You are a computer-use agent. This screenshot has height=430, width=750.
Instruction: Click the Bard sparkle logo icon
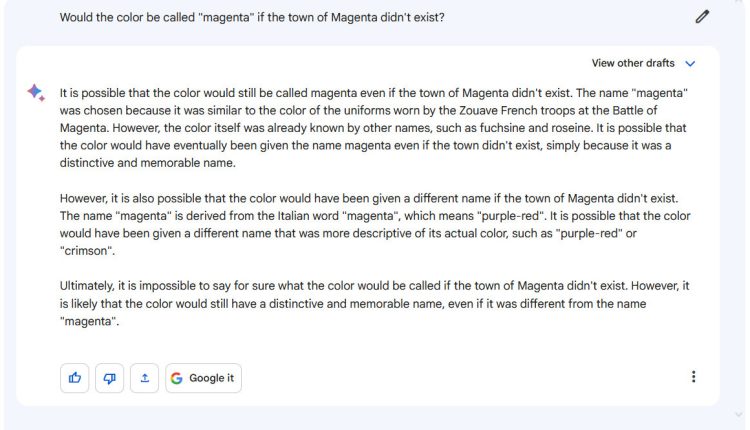pos(36,92)
